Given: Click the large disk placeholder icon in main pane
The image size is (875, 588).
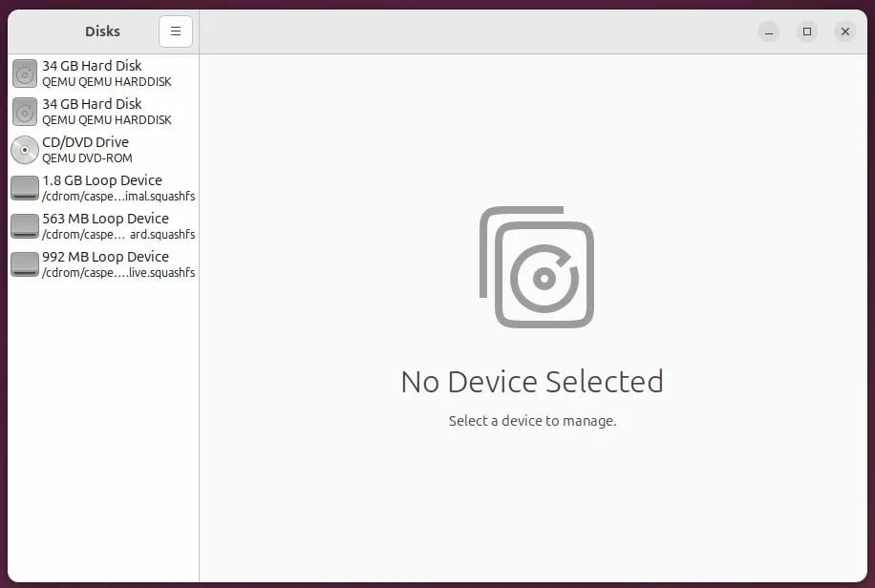Looking at the screenshot, I should [537, 267].
